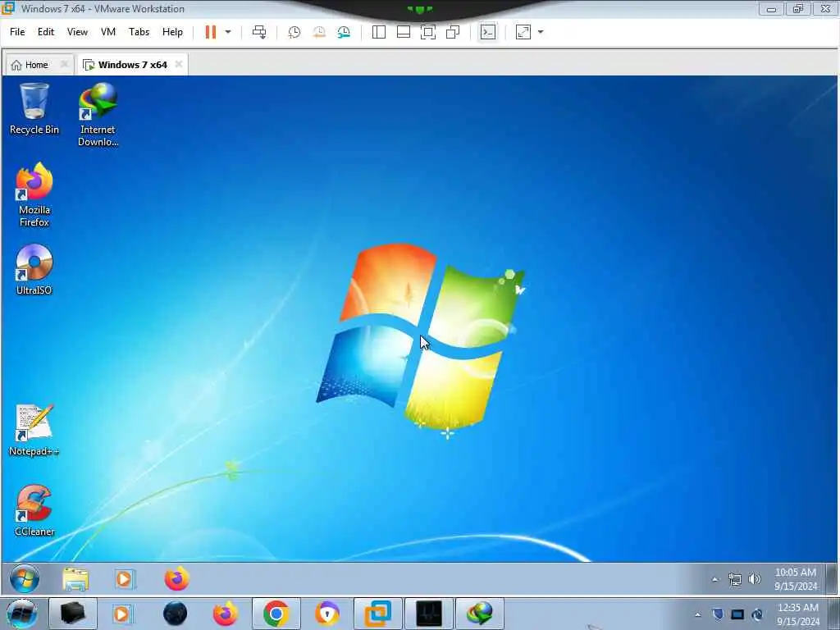Screen dimensions: 840x630
Task: Send Ctrl+Alt+Del to the virtual machine
Action: 259,32
